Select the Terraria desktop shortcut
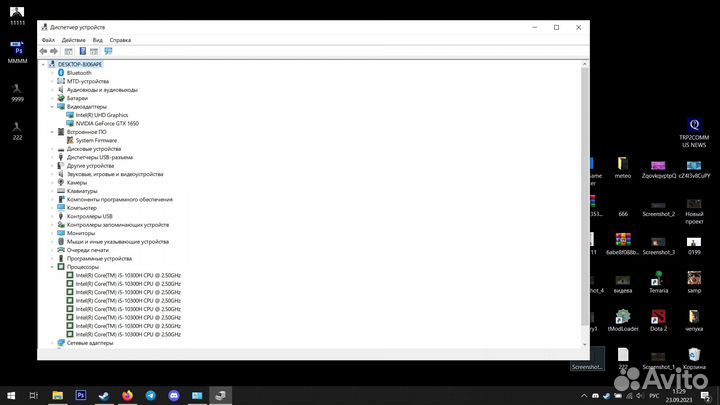 pos(658,282)
